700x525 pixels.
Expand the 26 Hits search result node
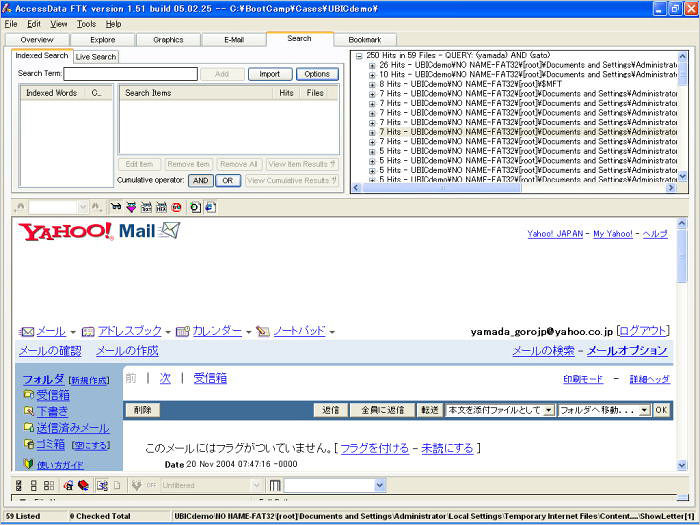pyautogui.click(x=372, y=65)
